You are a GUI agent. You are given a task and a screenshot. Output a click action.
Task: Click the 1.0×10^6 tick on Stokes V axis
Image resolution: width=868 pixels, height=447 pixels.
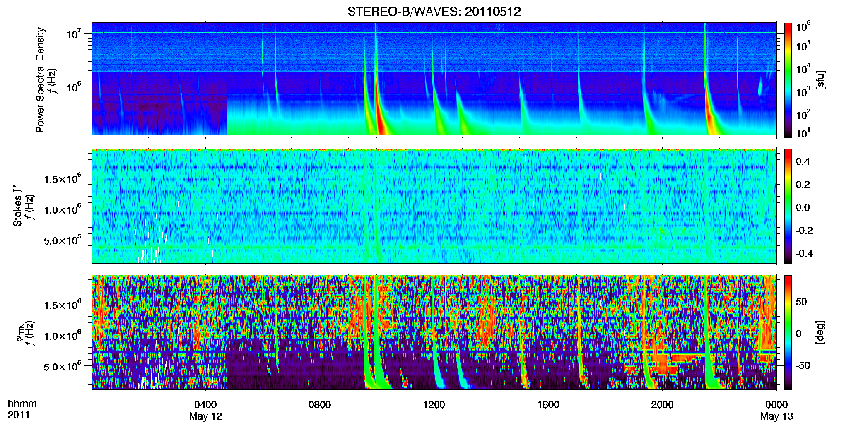pos(62,209)
